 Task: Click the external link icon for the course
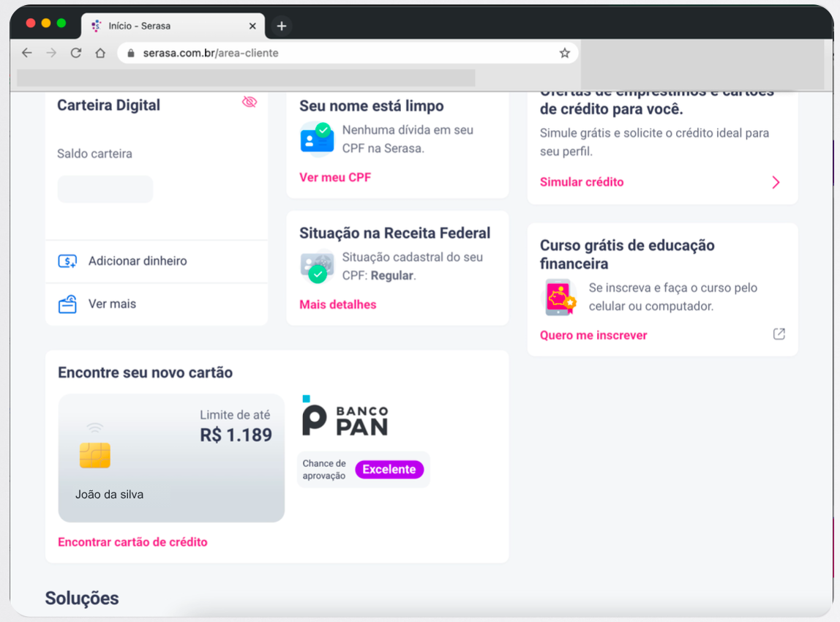pos(779,334)
